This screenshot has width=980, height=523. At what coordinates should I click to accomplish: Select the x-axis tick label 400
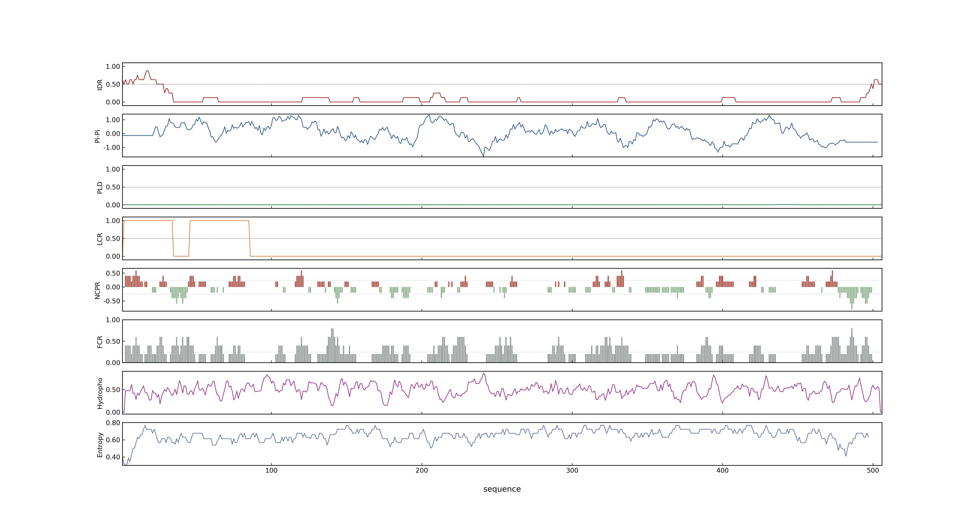pyautogui.click(x=722, y=470)
